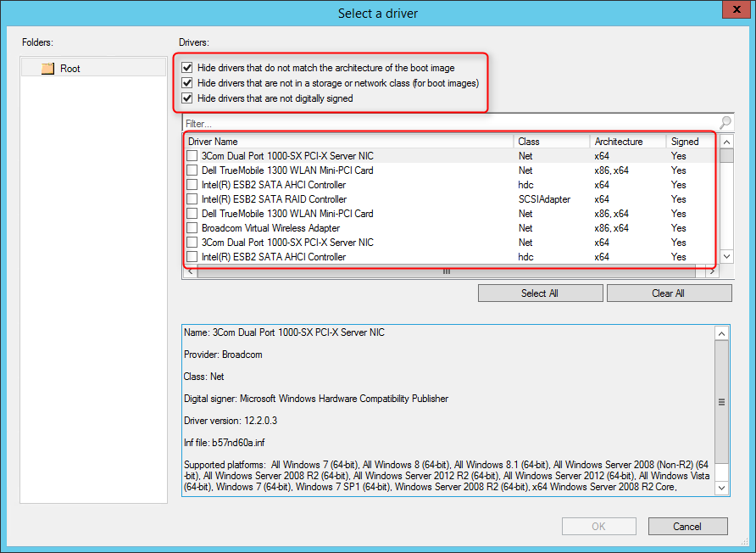This screenshot has width=756, height=553.
Task: Click 'Class: Net' in details pane
Action: 203,377
